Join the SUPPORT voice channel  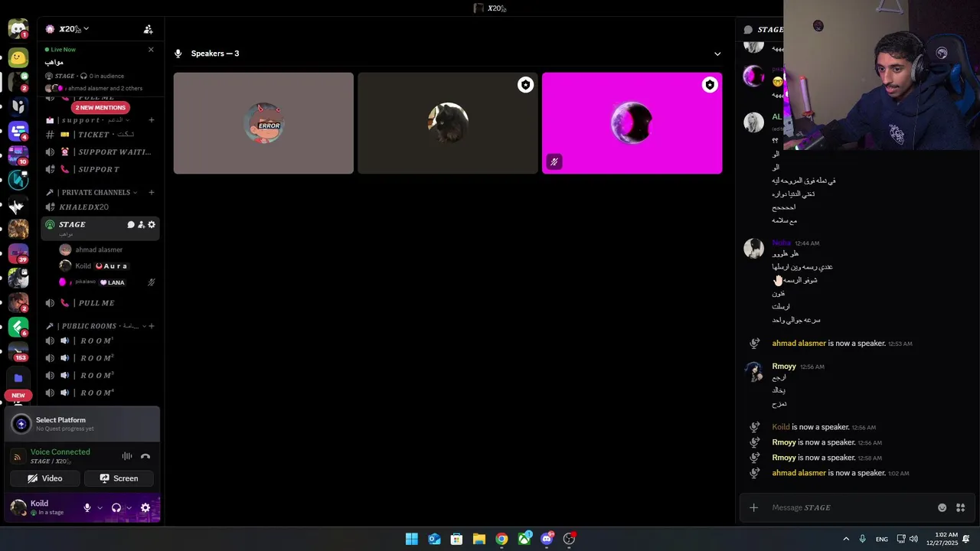(100, 169)
